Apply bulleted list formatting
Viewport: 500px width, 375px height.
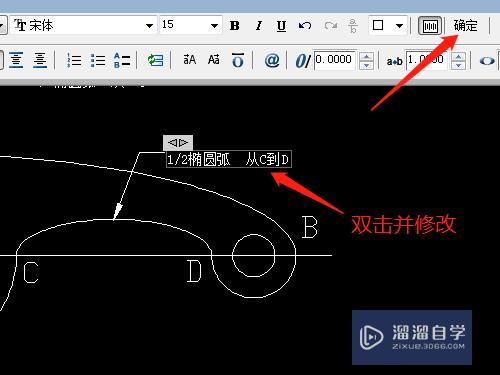point(98,61)
